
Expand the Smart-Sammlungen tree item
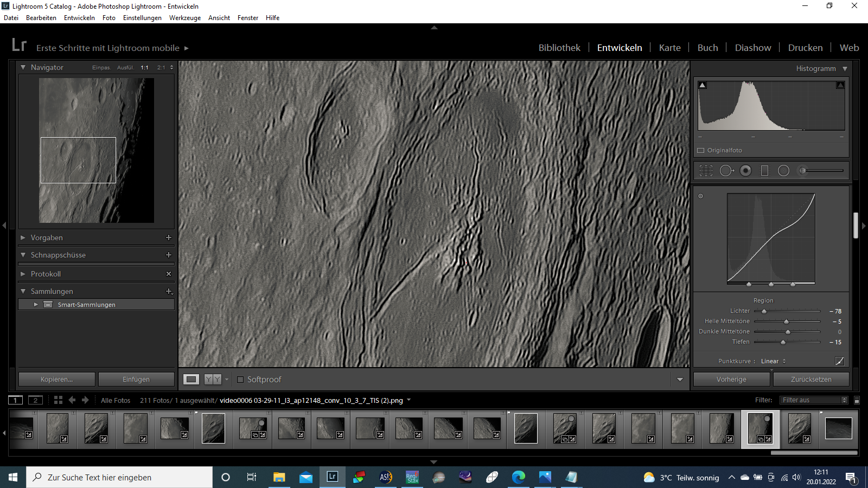(36, 305)
